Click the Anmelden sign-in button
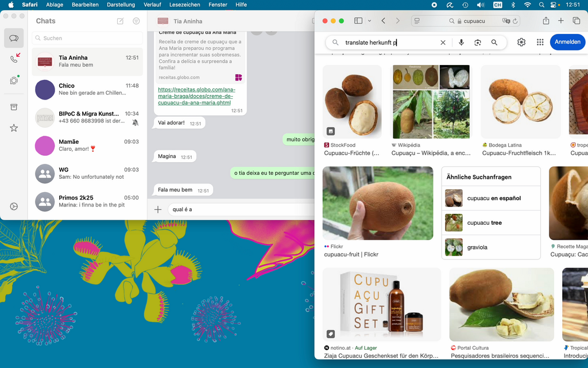The image size is (588, 368). 567,42
